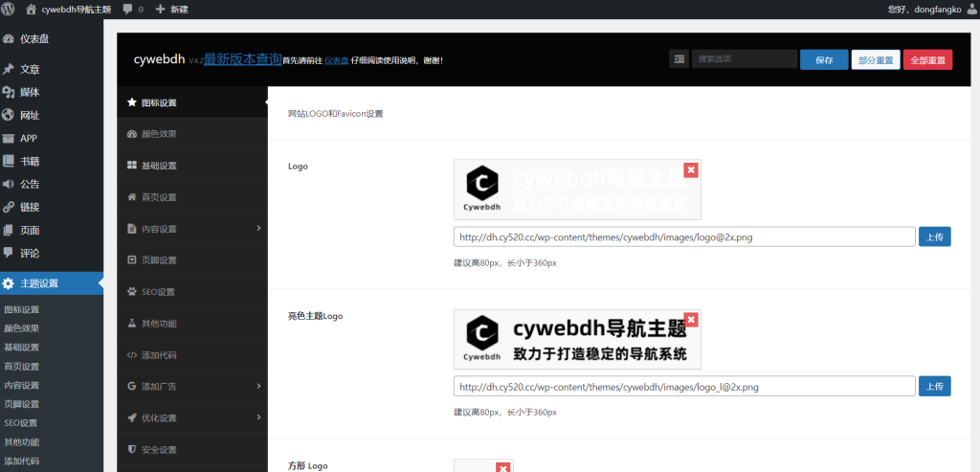Click the 公告 megaphone icon in sidebar
The width and height of the screenshot is (980, 472).
tap(8, 184)
